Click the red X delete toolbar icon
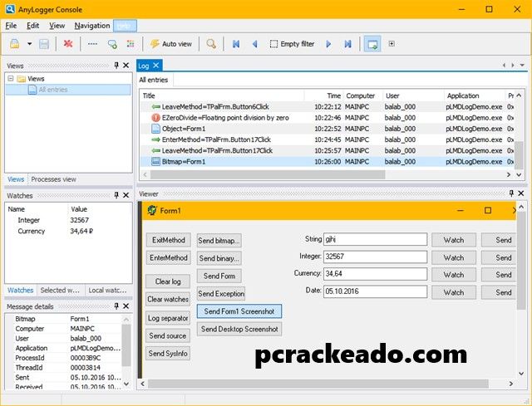532x406 pixels. coord(68,43)
